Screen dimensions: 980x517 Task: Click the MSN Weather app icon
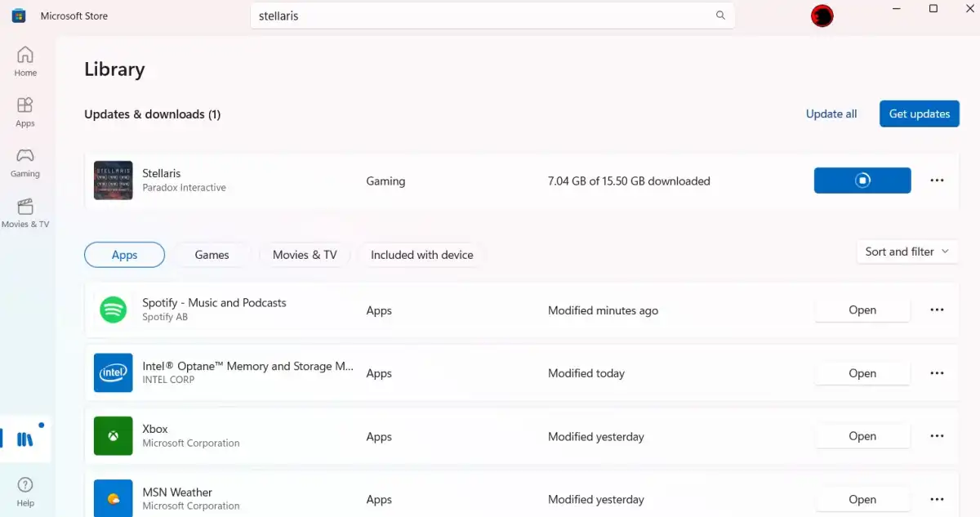tap(113, 498)
